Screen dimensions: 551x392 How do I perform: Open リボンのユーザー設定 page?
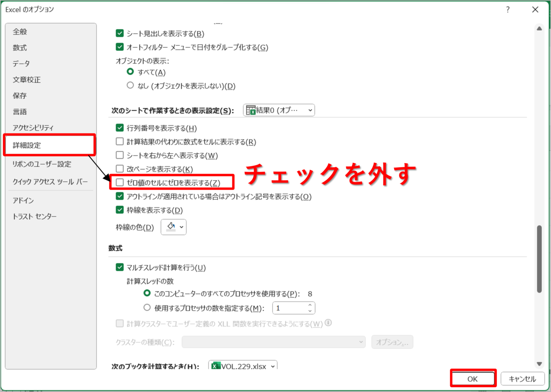[42, 164]
